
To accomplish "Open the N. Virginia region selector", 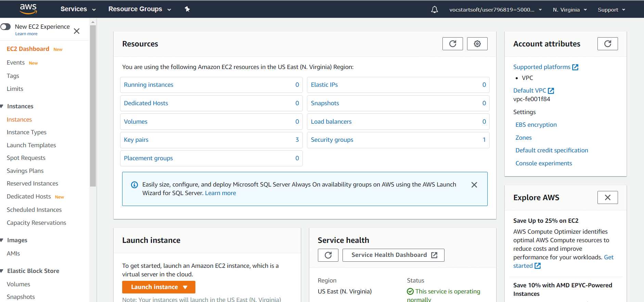I will tap(570, 10).
